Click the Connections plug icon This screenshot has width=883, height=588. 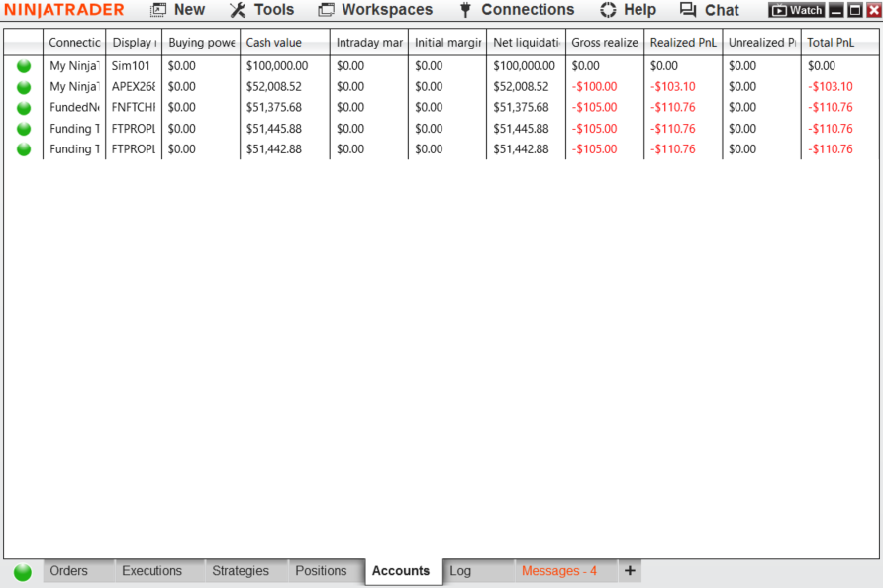[x=465, y=10]
